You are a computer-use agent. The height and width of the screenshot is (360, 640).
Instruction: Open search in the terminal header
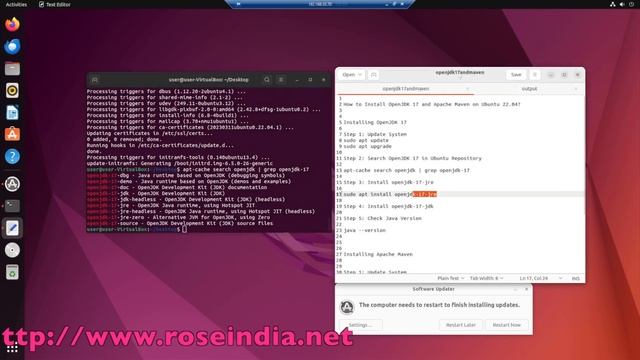pos(267,80)
